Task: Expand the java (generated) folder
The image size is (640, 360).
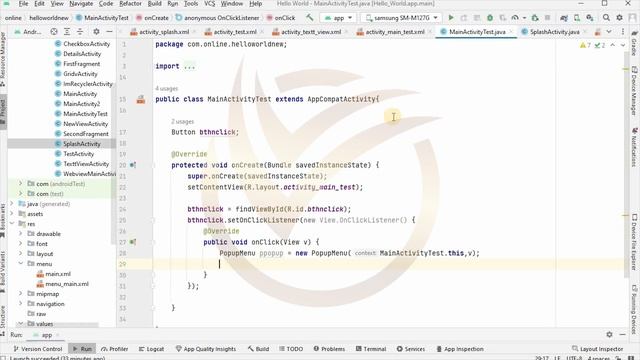Action: tap(12, 204)
